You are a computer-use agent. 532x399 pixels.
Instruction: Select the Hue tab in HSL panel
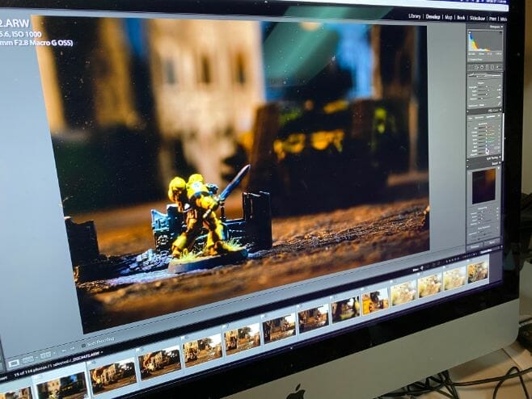471,118
